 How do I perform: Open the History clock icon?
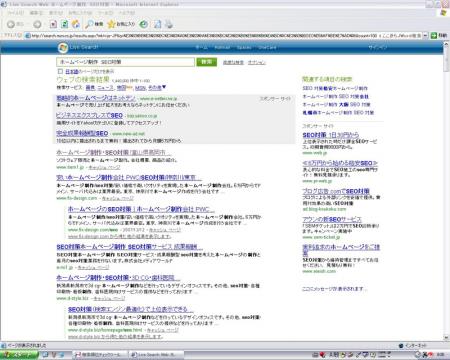144,24
